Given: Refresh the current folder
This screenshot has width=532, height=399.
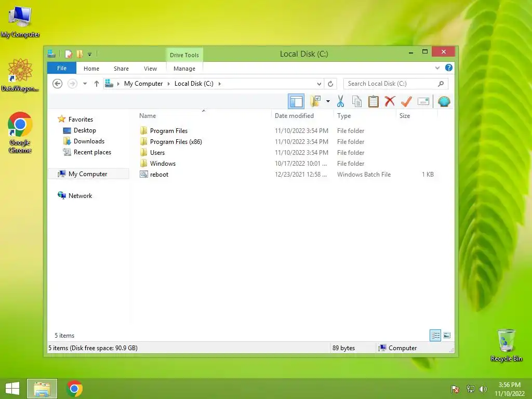Looking at the screenshot, I should click(330, 84).
